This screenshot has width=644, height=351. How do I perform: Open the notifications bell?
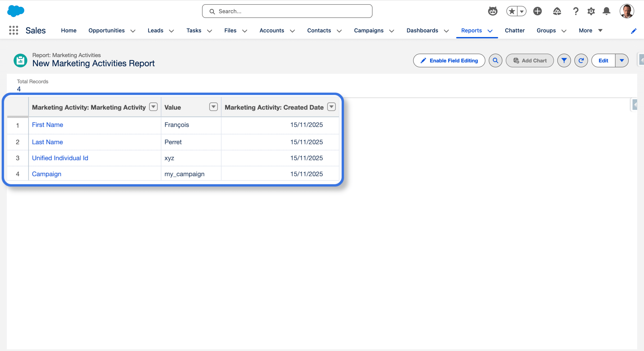pyautogui.click(x=607, y=11)
